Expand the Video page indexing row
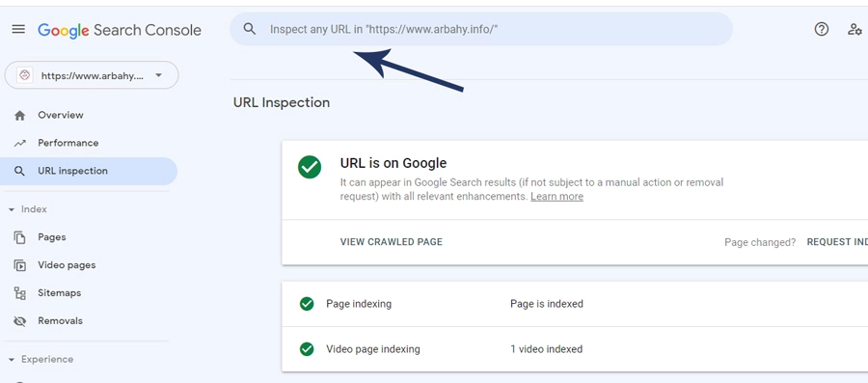The image size is (868, 383). 575,349
